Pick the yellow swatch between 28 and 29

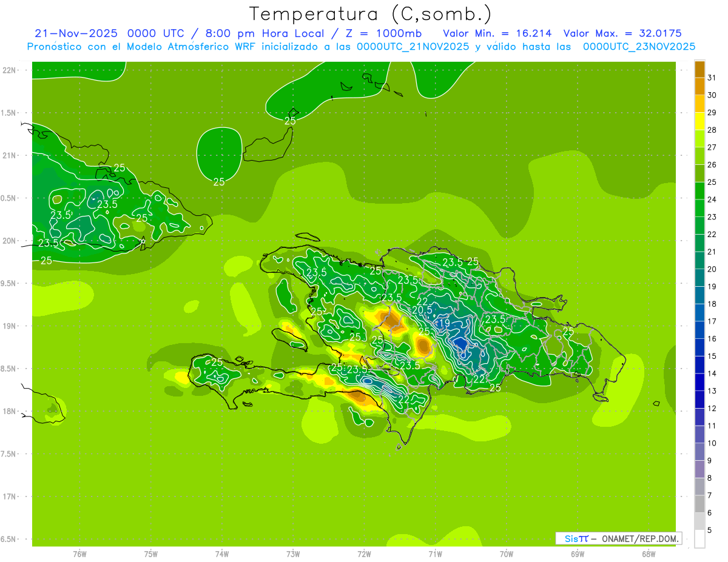pyautogui.click(x=699, y=121)
